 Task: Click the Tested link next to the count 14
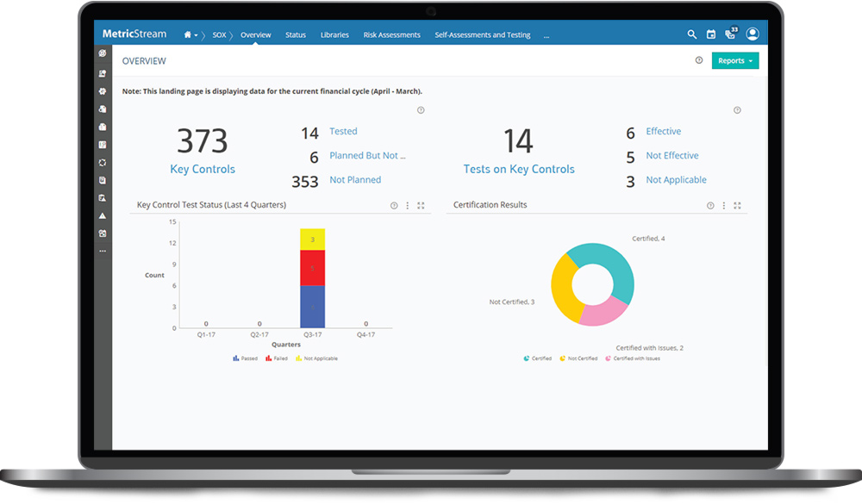tap(343, 131)
